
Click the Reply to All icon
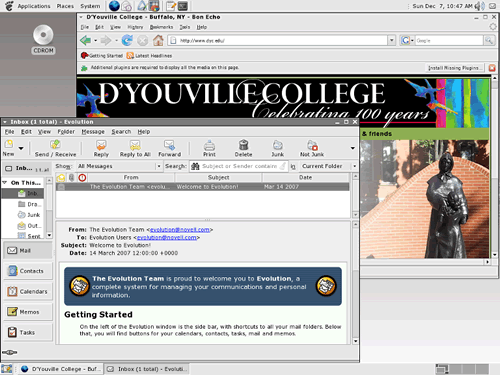135,148
